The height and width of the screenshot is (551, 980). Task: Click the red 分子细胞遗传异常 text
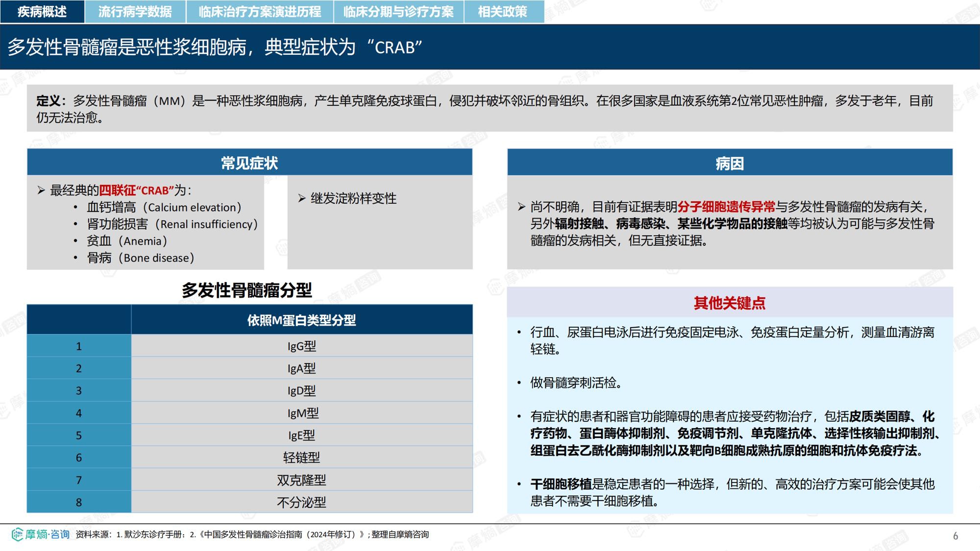coord(726,207)
